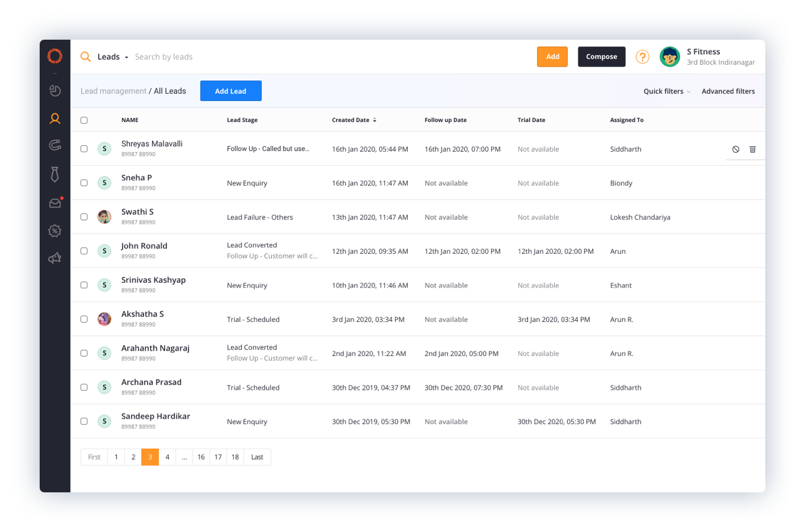Jump to the Last page
Screen dimensions: 805x532
[x=257, y=457]
